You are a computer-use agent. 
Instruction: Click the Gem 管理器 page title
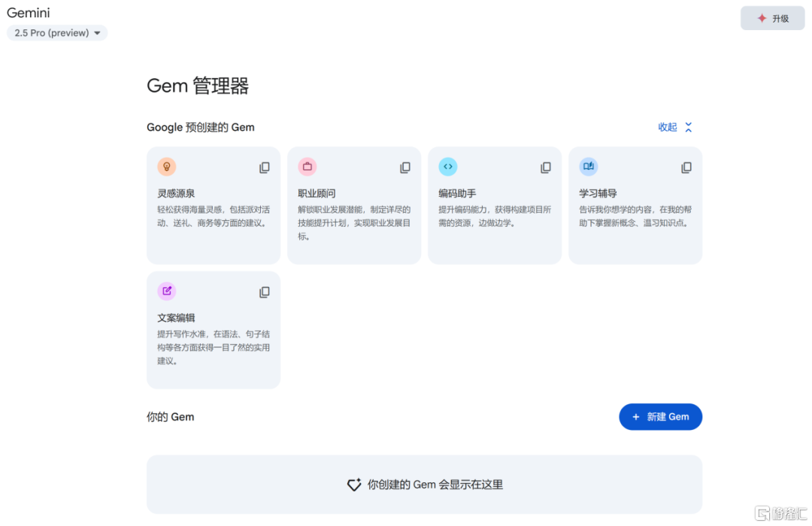point(198,86)
